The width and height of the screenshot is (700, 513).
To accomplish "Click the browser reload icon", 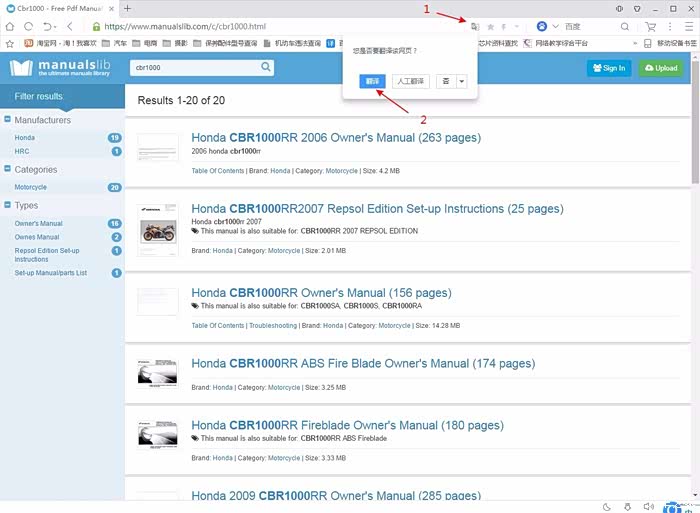I will click(30, 27).
